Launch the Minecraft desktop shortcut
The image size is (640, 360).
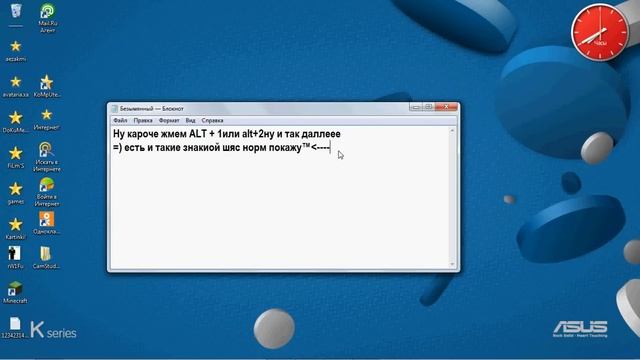[15, 289]
